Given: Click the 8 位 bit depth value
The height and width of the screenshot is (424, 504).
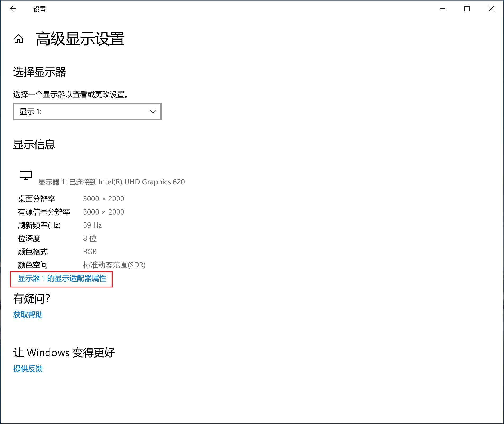Looking at the screenshot, I should [90, 238].
